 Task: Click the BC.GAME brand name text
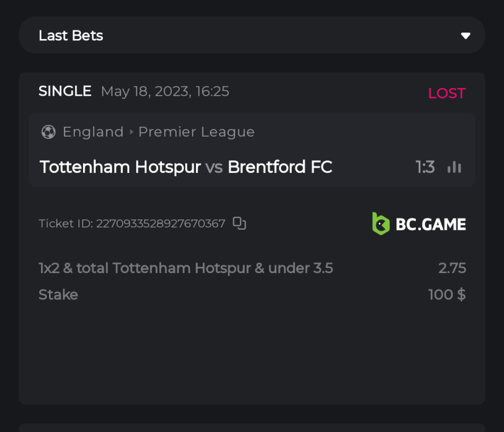click(x=431, y=223)
